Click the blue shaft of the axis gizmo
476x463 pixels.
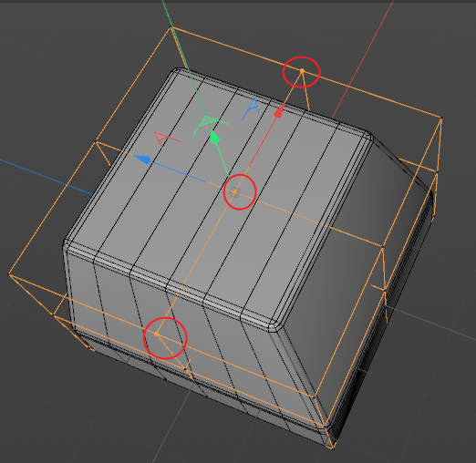click(x=179, y=172)
